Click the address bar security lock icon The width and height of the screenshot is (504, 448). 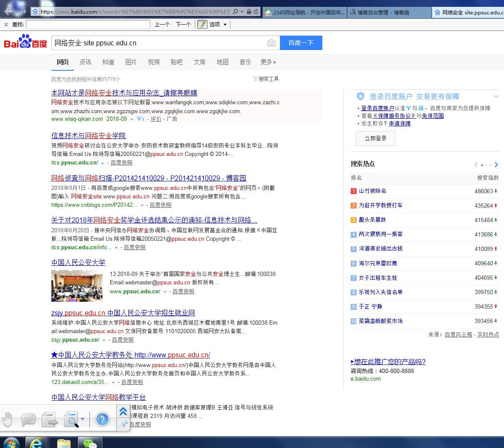pos(249,11)
